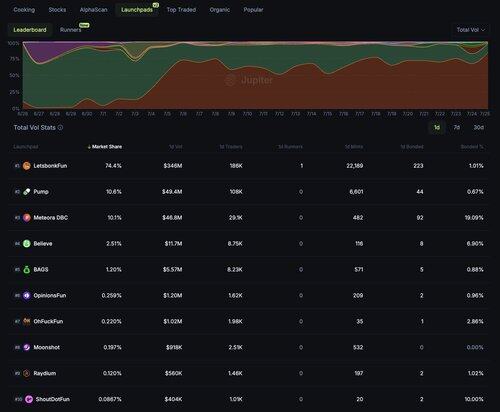Switch to the Popular tab

(253, 10)
